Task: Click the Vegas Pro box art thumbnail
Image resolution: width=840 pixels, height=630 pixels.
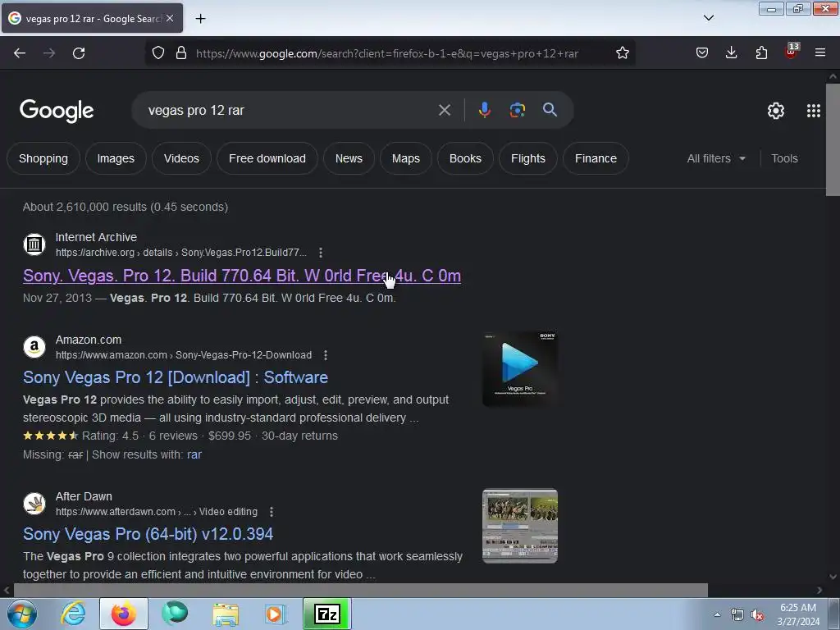Action: click(519, 368)
